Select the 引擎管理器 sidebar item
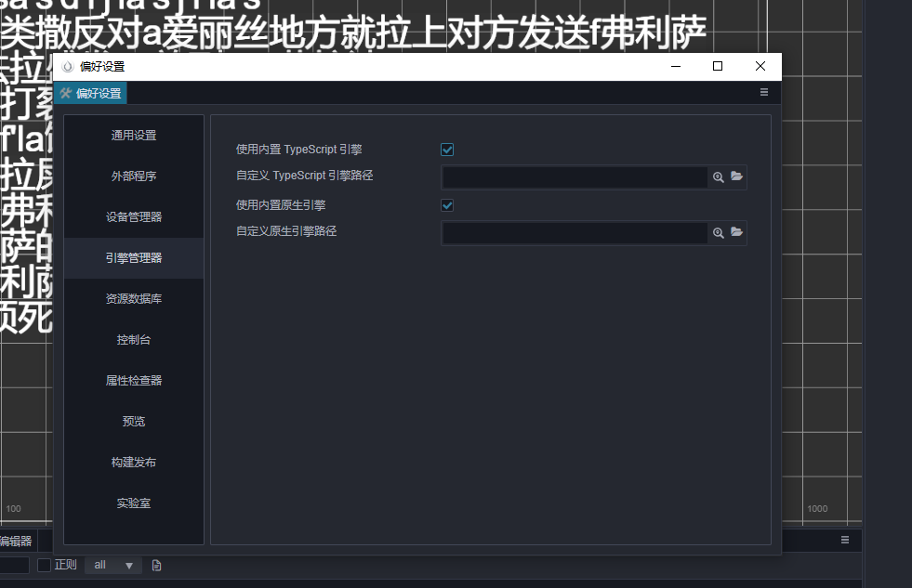The height and width of the screenshot is (588, 912). coord(134,258)
